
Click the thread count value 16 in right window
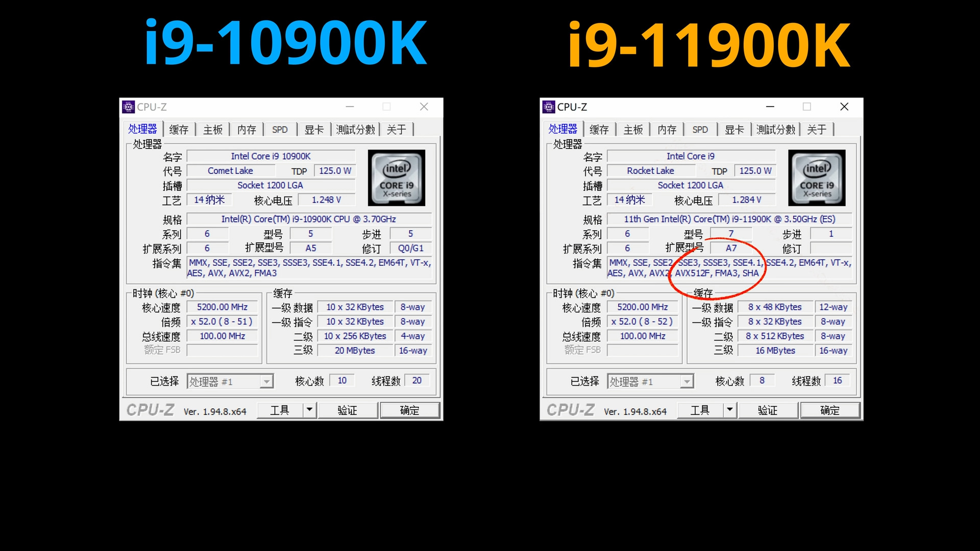[838, 381]
